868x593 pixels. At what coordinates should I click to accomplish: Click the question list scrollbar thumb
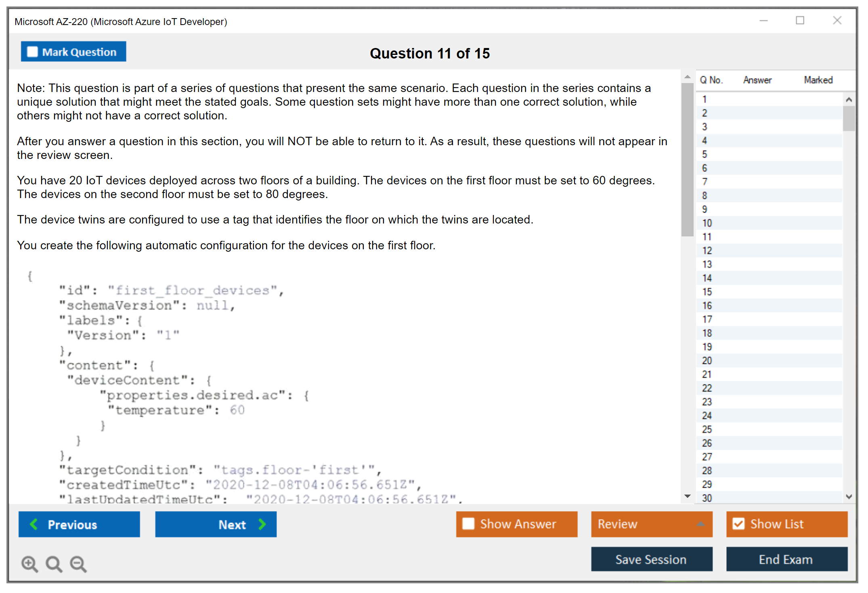(849, 118)
